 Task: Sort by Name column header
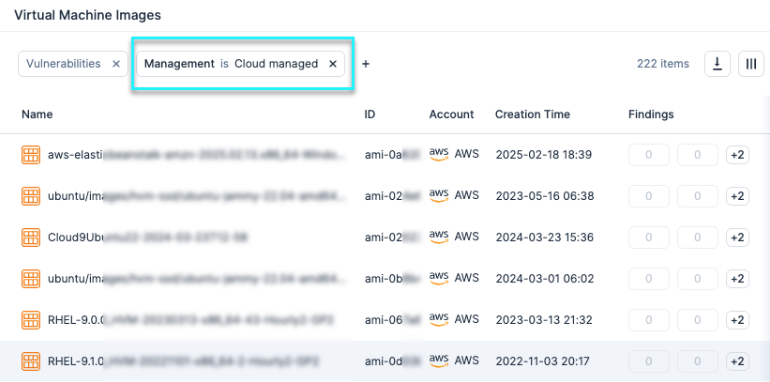[x=37, y=114]
